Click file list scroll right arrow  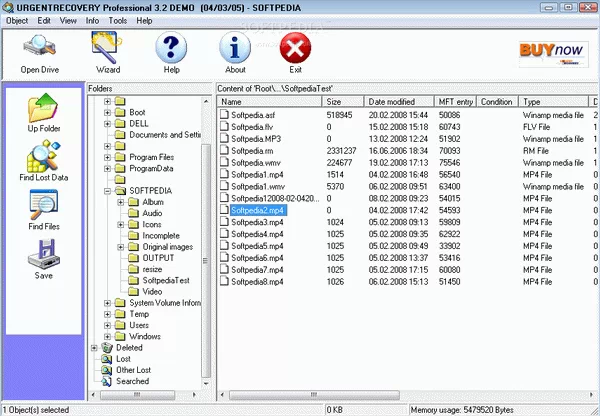[x=592, y=395]
